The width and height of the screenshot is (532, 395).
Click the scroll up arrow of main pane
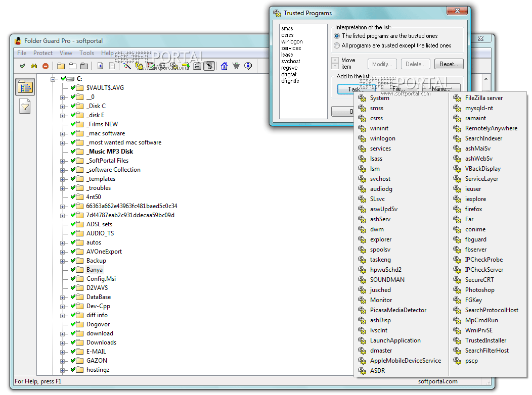486,79
